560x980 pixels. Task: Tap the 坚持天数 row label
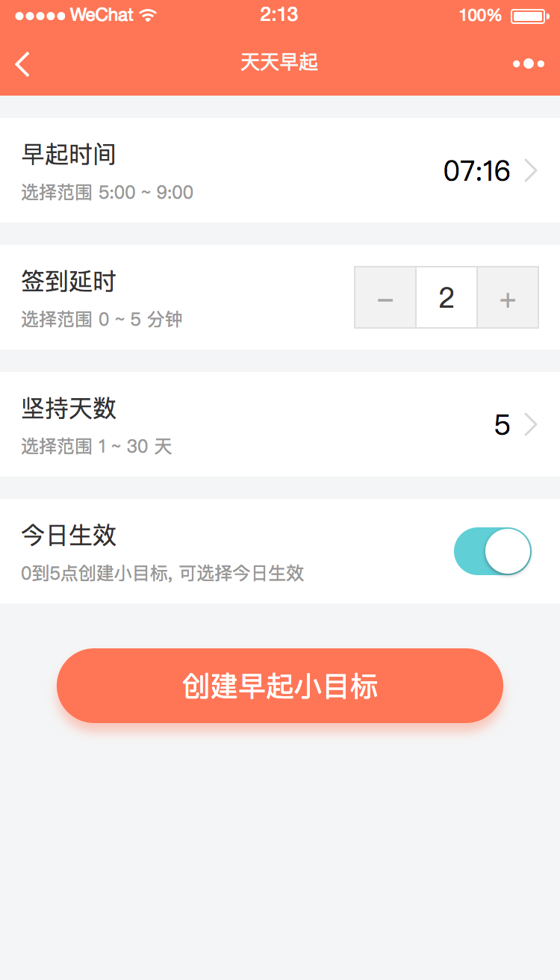pos(69,409)
